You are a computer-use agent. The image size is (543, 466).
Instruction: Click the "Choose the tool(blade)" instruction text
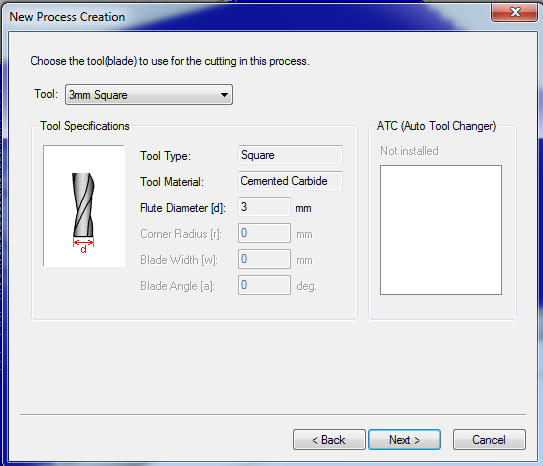click(x=170, y=61)
